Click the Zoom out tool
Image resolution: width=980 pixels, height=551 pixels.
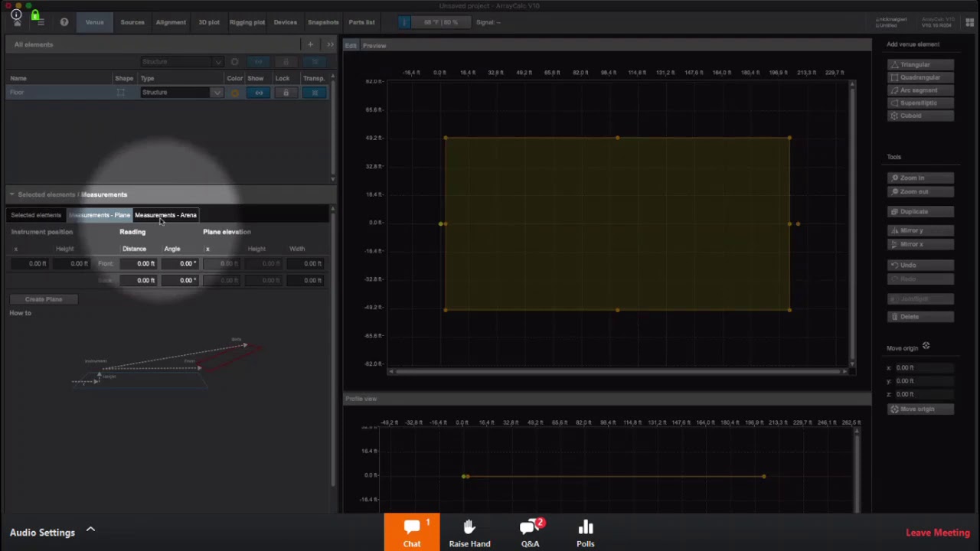[921, 191]
